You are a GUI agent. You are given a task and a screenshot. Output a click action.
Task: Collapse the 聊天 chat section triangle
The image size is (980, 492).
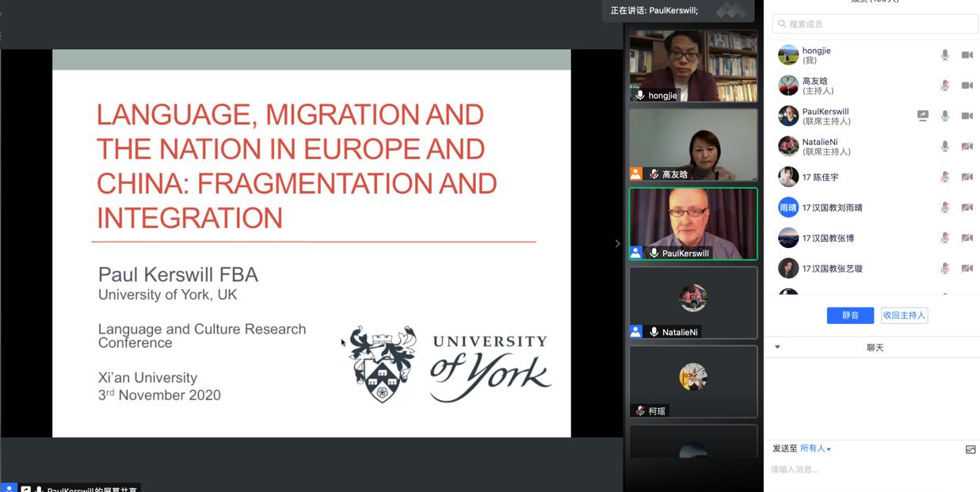tap(777, 347)
